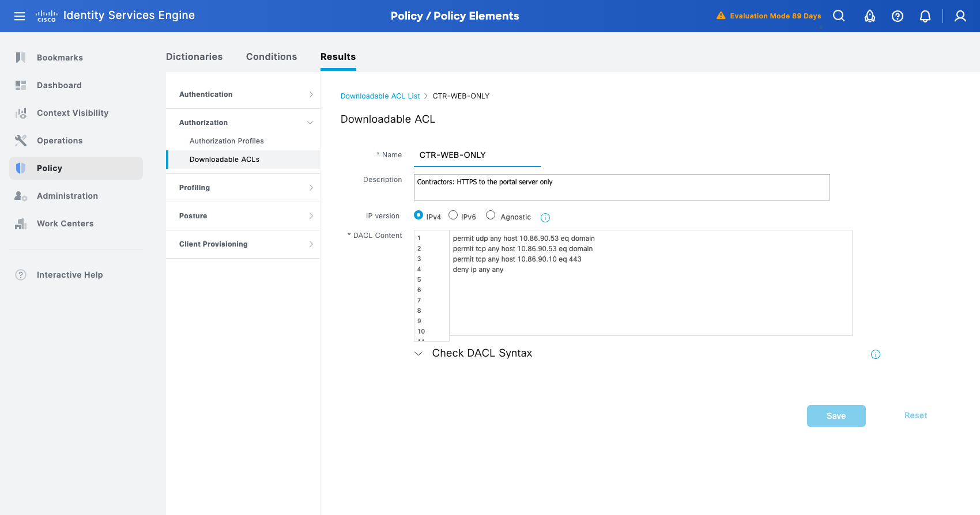Click info icon beside Check DACL Syntax
This screenshot has height=515, width=980.
pos(876,354)
